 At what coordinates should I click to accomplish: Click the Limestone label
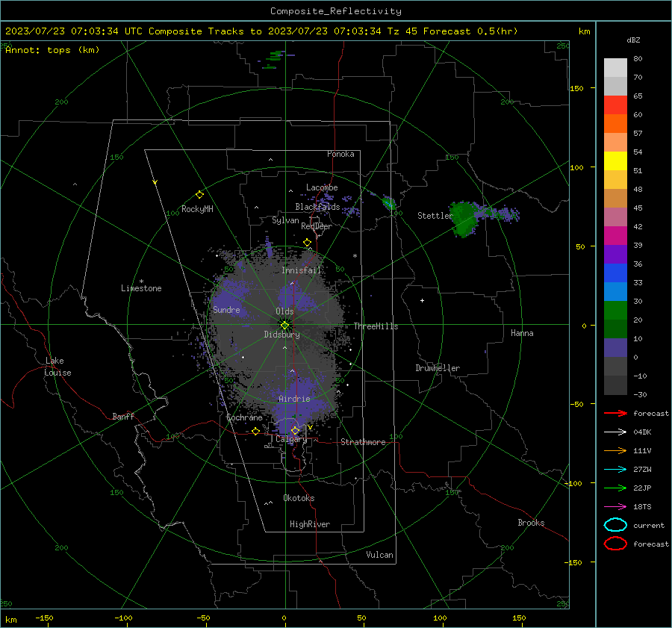(141, 288)
